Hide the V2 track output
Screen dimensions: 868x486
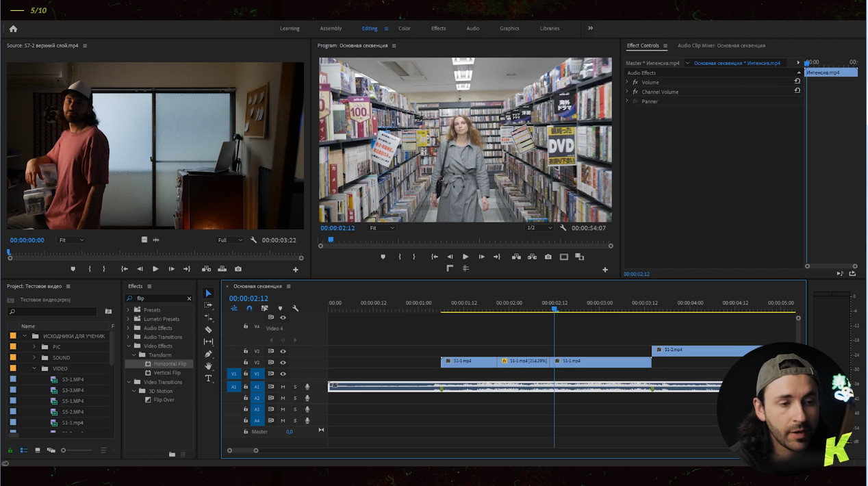[x=283, y=362]
